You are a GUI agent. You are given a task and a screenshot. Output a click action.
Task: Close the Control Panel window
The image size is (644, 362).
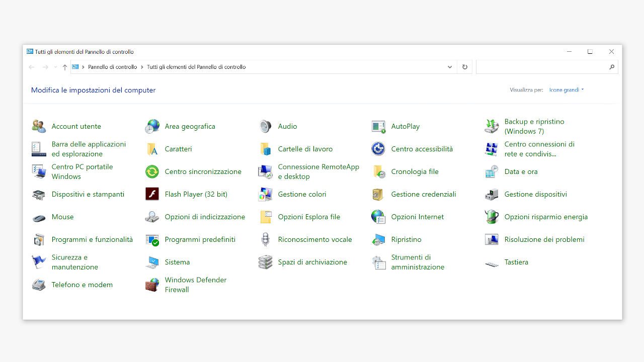pos(611,52)
